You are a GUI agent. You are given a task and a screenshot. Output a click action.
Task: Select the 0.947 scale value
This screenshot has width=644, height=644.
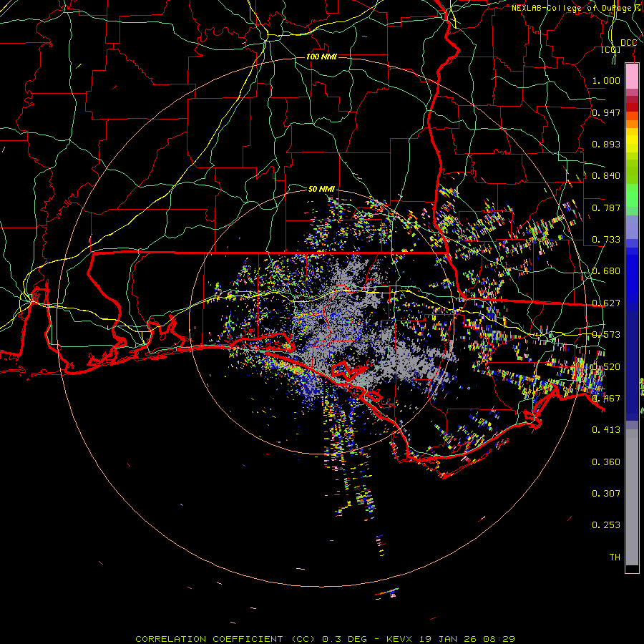pos(606,112)
